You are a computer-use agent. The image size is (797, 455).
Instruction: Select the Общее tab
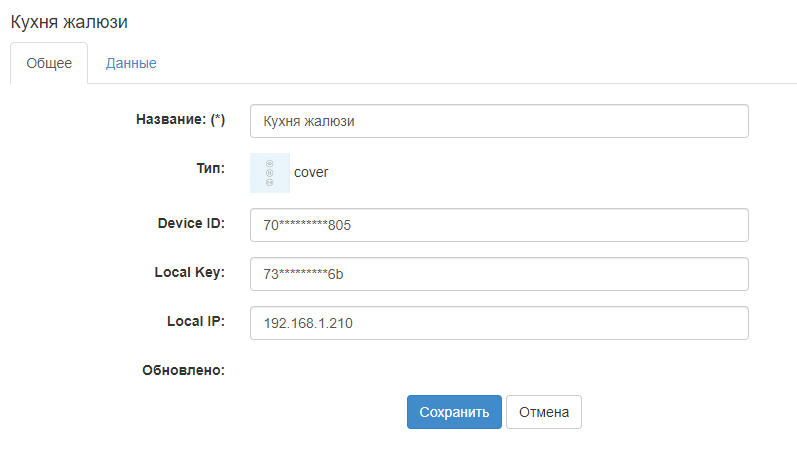[x=49, y=63]
